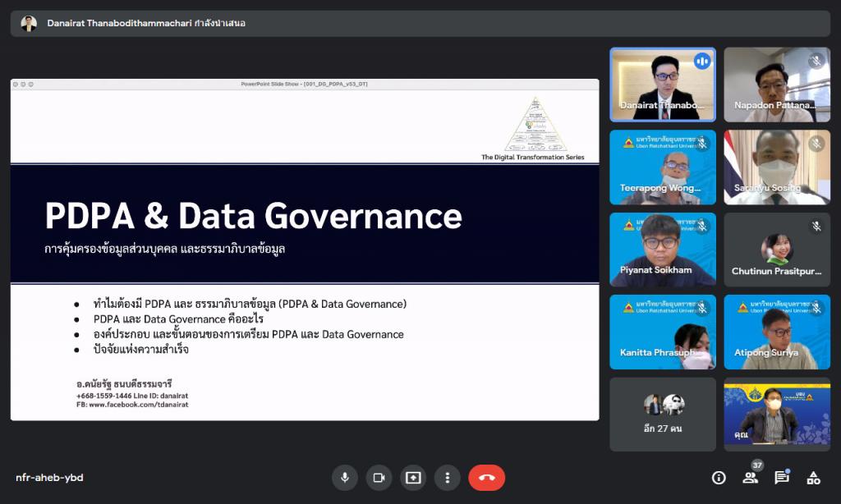841x504 pixels.
Task: Open the activities icon
Action: click(x=813, y=478)
